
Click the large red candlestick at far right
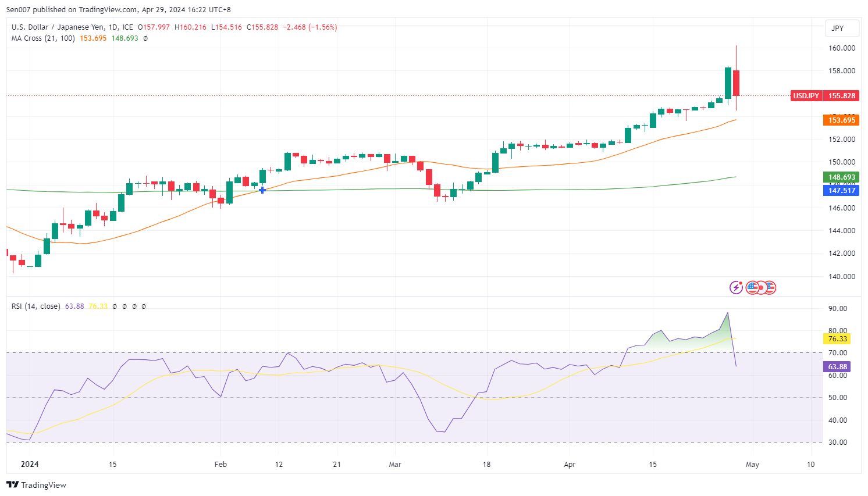click(736, 83)
